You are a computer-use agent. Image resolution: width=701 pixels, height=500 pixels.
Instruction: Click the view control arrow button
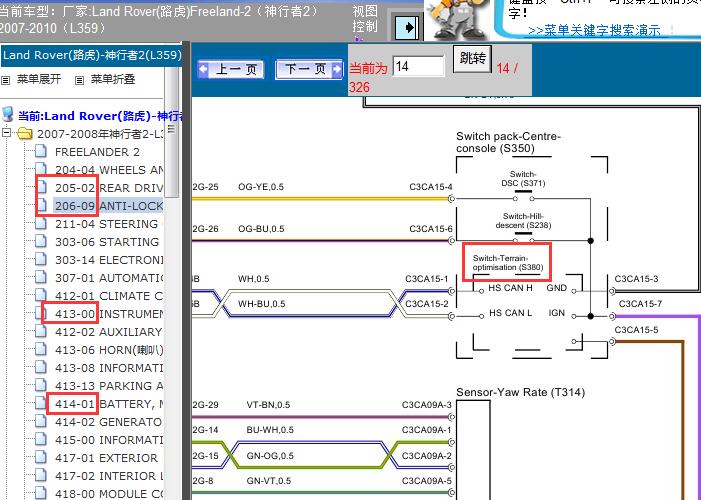(x=407, y=28)
